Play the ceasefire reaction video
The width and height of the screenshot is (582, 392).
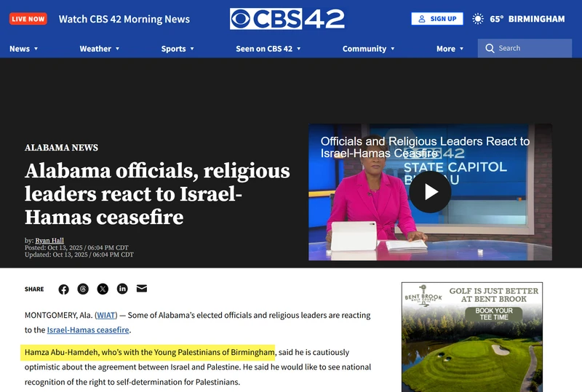click(x=430, y=192)
